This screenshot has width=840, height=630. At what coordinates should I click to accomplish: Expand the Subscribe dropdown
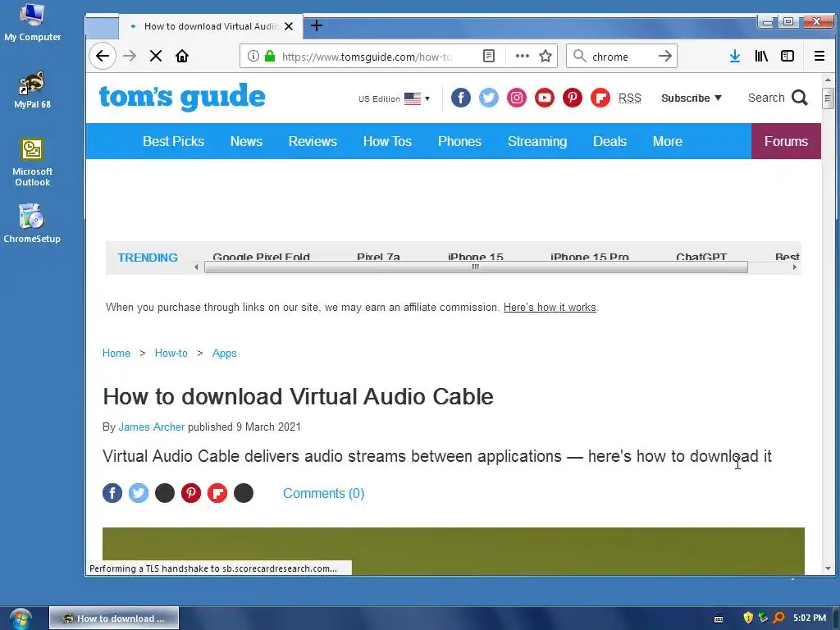tap(691, 98)
